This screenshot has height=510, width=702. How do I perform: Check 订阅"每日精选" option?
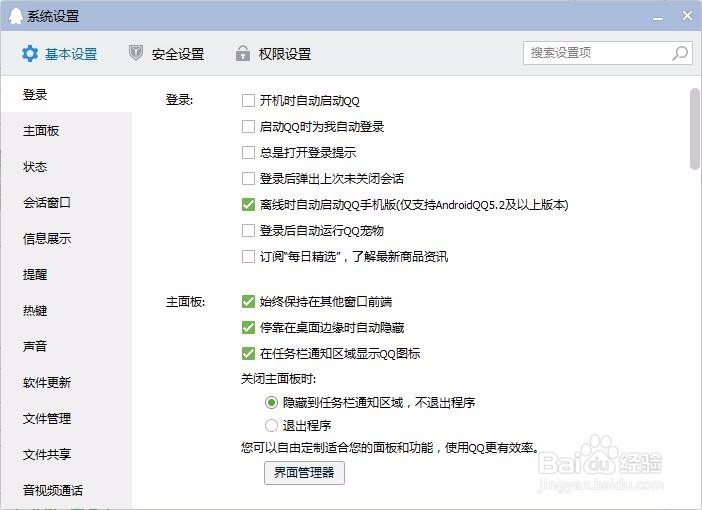[248, 256]
